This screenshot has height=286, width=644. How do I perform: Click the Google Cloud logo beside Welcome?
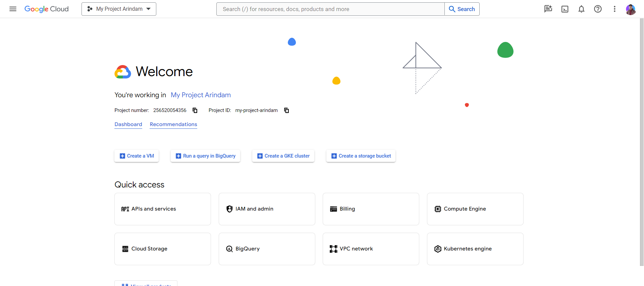[x=123, y=72]
